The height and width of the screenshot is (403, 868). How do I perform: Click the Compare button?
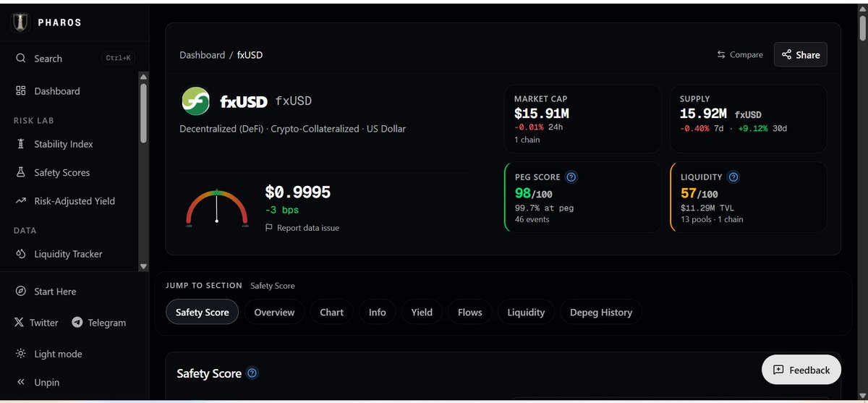coord(740,55)
